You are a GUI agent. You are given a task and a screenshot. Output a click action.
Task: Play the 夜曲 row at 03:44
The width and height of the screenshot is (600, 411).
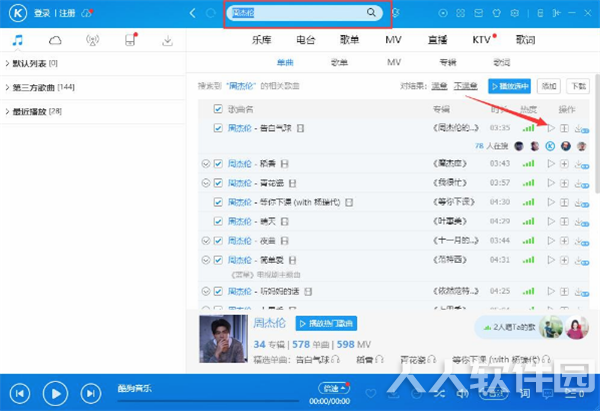(x=551, y=241)
